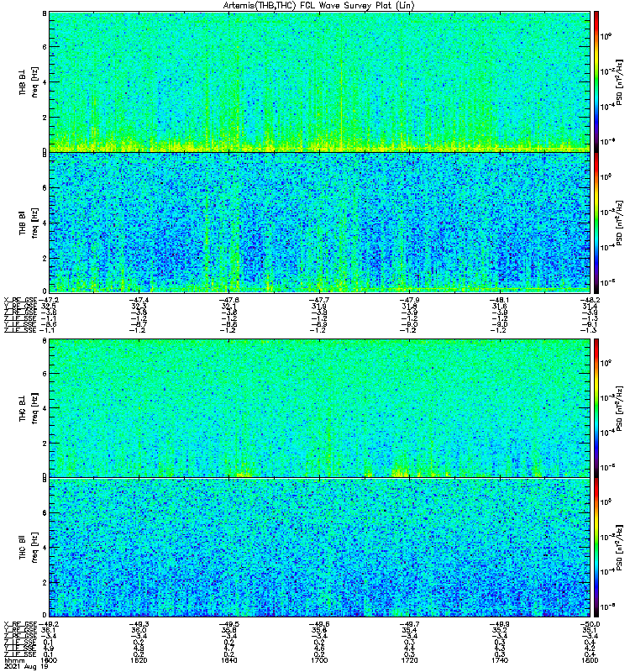Click the '1620' time tick label
The height and width of the screenshot is (672, 630).
click(138, 660)
